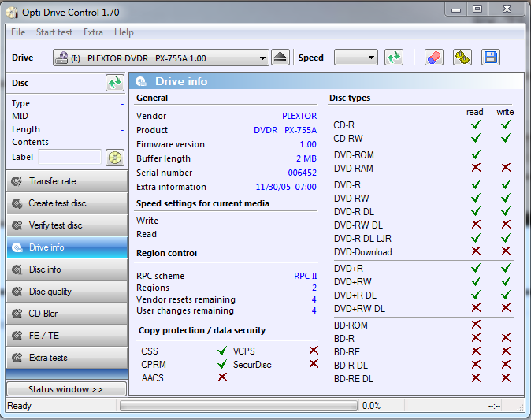Open the Help menu
531x420 pixels.
124,32
